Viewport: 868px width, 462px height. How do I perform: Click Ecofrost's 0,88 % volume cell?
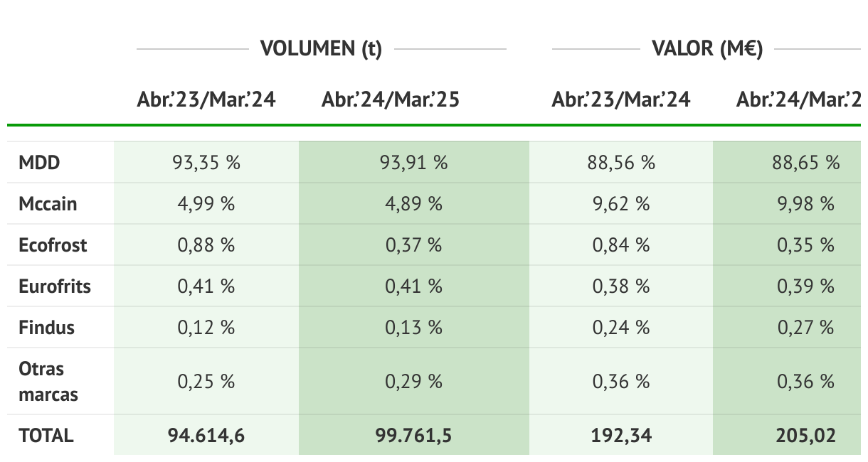[206, 245]
